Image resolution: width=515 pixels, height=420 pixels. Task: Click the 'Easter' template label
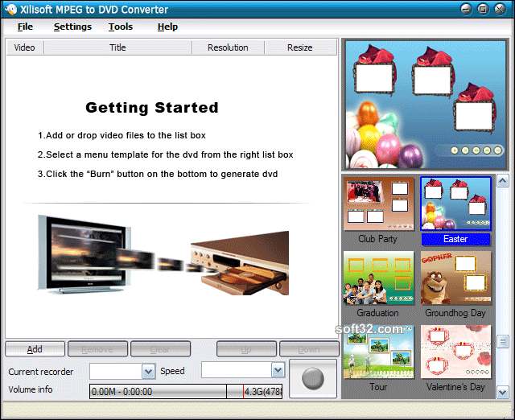point(456,239)
